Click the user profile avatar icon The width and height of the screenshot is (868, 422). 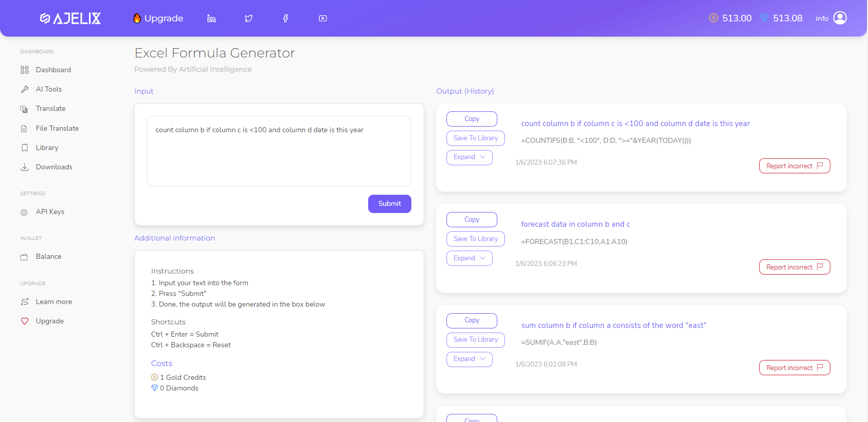[840, 18]
